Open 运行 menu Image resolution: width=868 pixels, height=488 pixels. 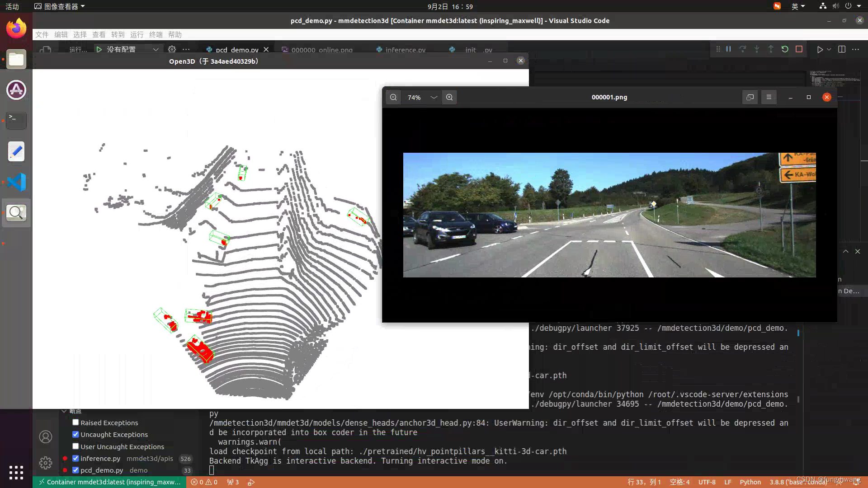point(137,35)
